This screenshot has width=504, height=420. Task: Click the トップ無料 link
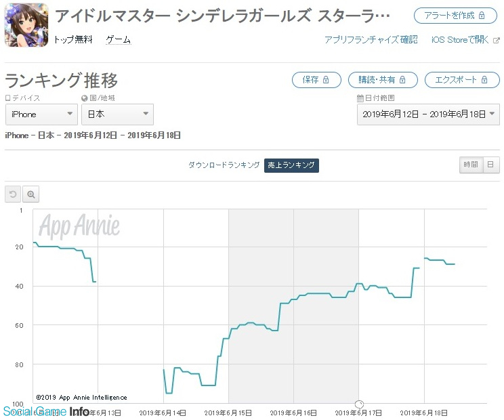point(72,40)
